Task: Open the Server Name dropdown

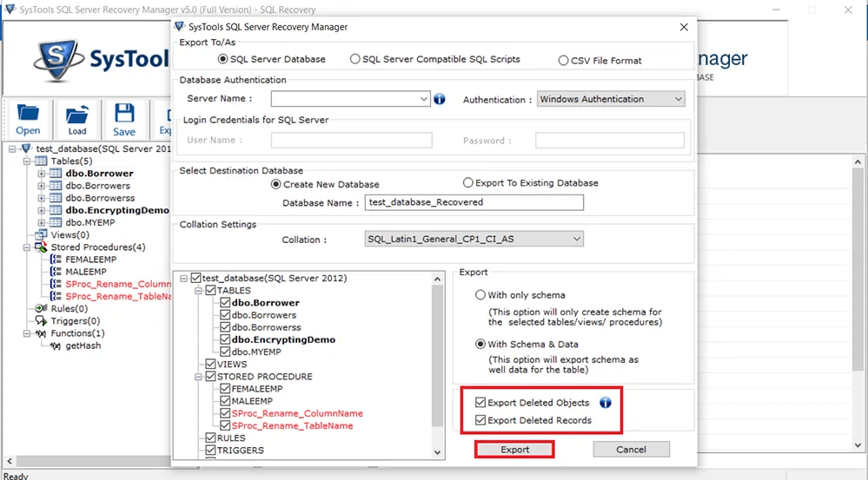Action: pos(423,99)
